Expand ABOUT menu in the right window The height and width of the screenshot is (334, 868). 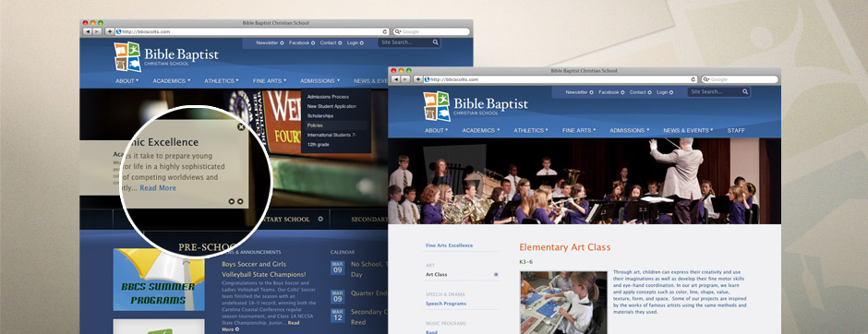(x=436, y=130)
